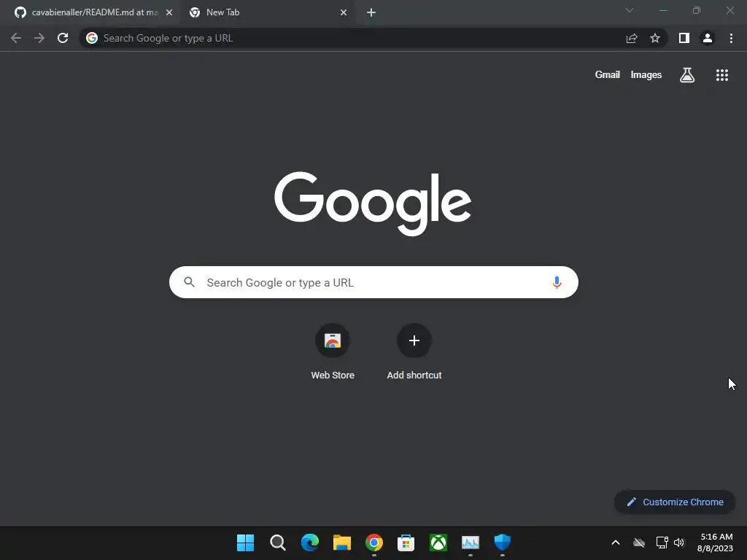Open Search Labs flask icon

point(687,75)
